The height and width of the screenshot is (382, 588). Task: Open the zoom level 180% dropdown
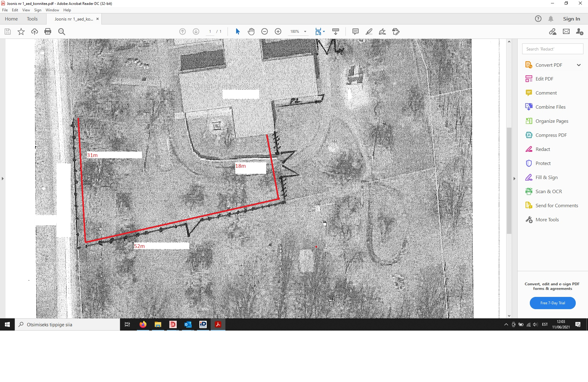point(305,32)
